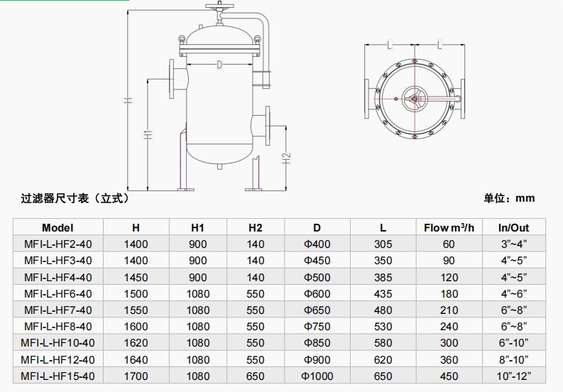Click the MFI-L-HF15-40 model cell
563x392 pixels.
(x=58, y=376)
